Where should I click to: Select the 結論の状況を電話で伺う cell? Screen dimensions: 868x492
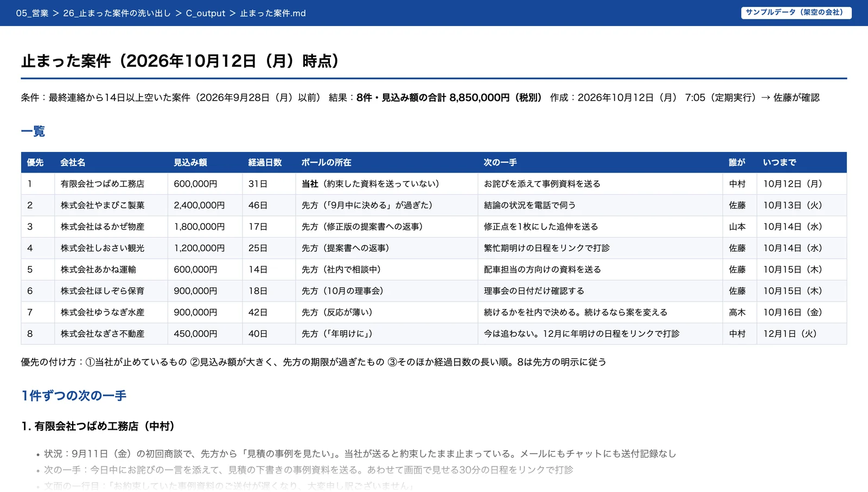[600, 205]
